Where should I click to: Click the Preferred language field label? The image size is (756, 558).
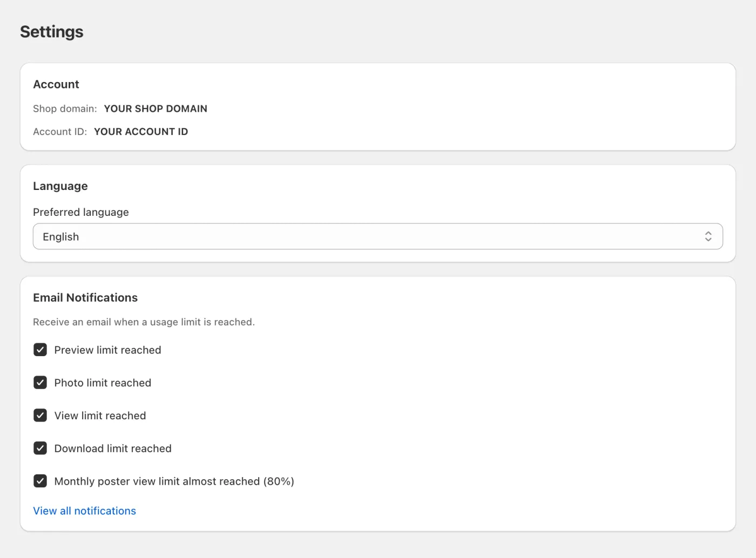click(x=81, y=212)
